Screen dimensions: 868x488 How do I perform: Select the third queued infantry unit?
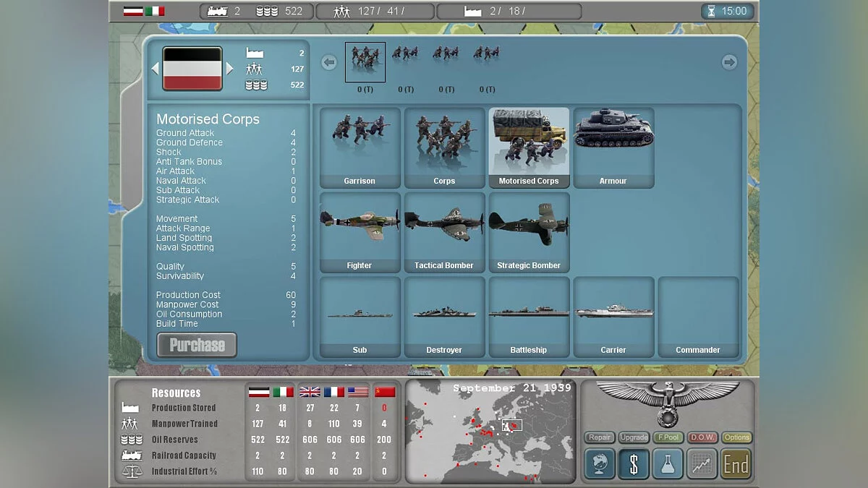446,54
